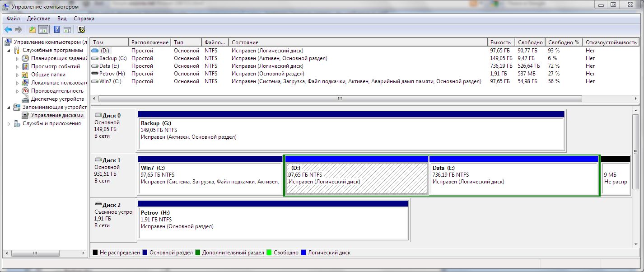Collapse the Служебные программы tree node

(x=9, y=50)
